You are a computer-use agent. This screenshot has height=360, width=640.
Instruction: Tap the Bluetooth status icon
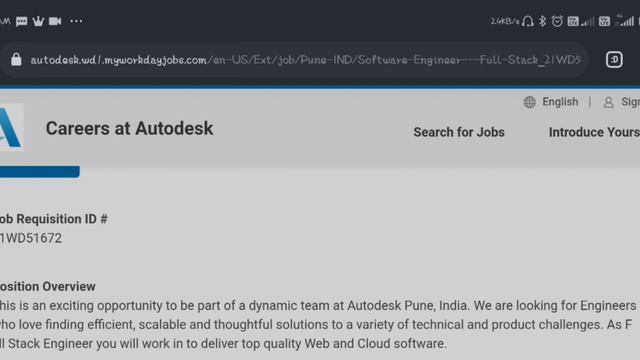pyautogui.click(x=542, y=21)
